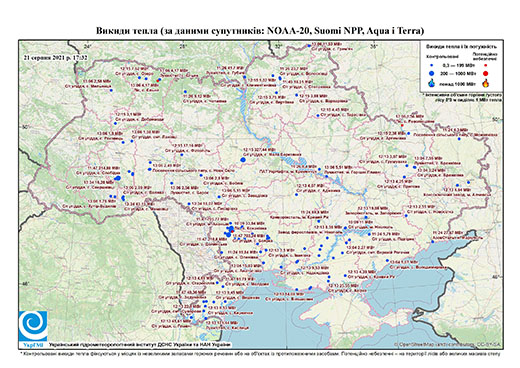Screen dimensions: 520x368
Task: Click the large red circle in legend
Action: tap(486, 73)
